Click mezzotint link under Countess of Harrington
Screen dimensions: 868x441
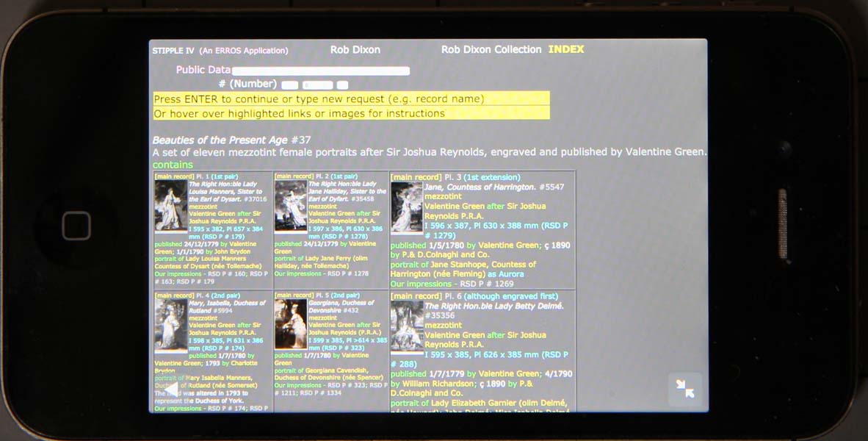tap(443, 197)
